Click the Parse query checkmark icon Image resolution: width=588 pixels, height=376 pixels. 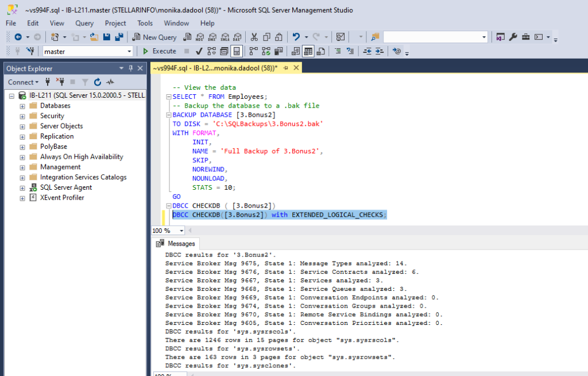tap(198, 51)
